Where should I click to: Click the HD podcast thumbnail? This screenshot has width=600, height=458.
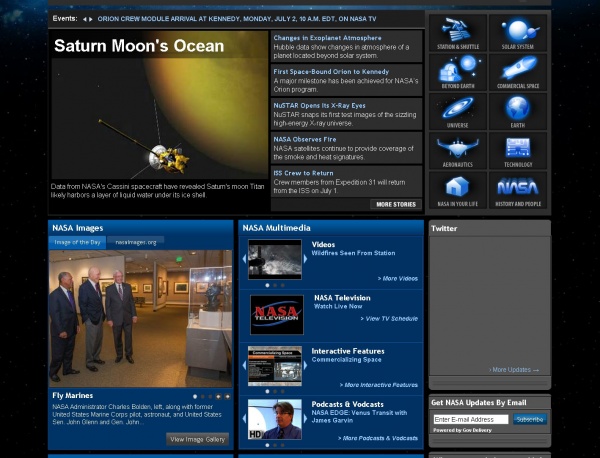click(275, 419)
